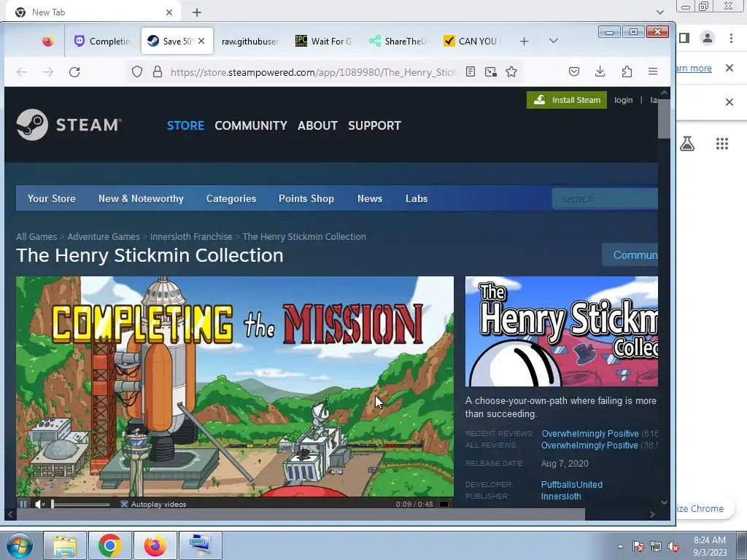Click the Firefox reload page icon
This screenshot has height=560, width=747.
click(74, 72)
